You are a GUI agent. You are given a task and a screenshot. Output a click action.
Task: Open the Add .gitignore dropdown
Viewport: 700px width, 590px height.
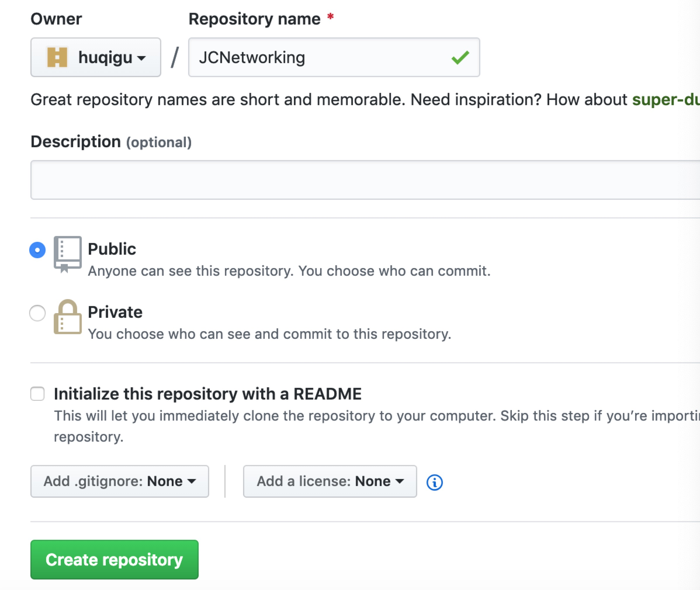point(120,481)
